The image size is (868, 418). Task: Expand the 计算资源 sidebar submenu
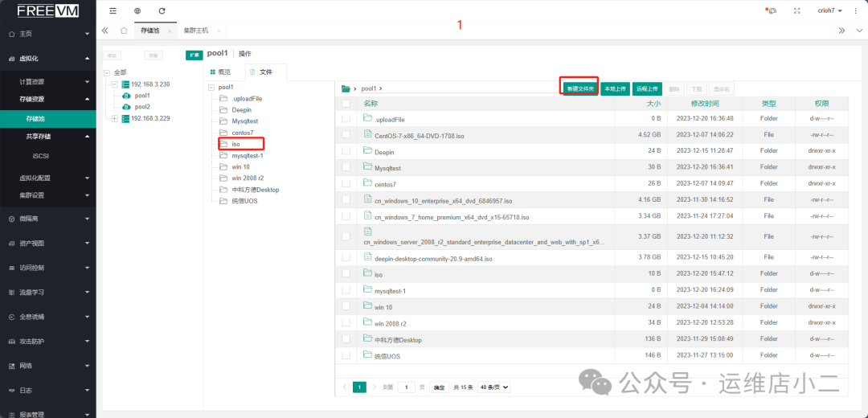[48, 81]
